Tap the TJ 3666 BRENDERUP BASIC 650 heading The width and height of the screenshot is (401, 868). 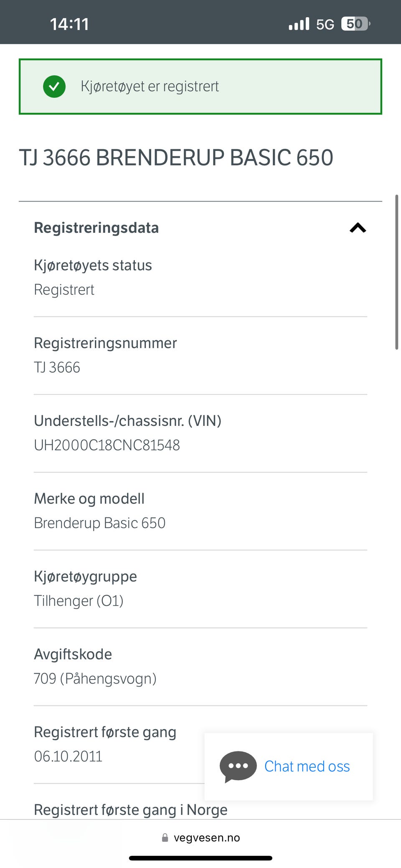(x=176, y=158)
